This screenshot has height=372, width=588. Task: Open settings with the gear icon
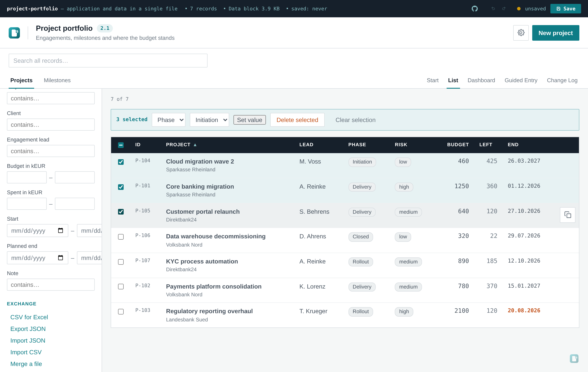click(x=521, y=33)
